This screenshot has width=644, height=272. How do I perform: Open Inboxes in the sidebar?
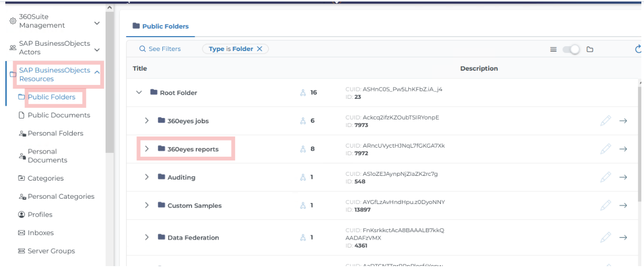41,233
